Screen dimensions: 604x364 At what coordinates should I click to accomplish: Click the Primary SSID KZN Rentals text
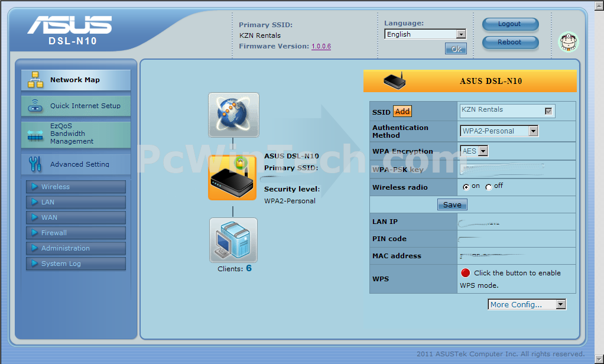(260, 35)
